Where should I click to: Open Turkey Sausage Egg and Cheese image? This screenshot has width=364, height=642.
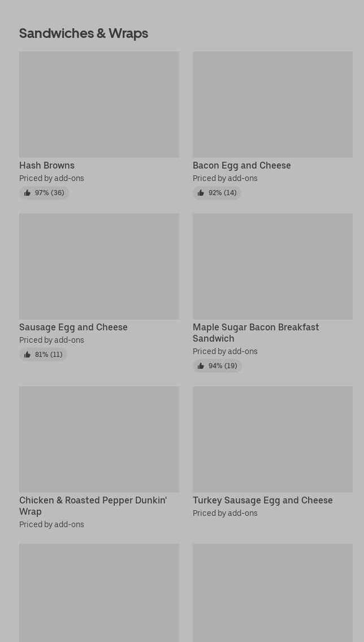click(x=272, y=440)
